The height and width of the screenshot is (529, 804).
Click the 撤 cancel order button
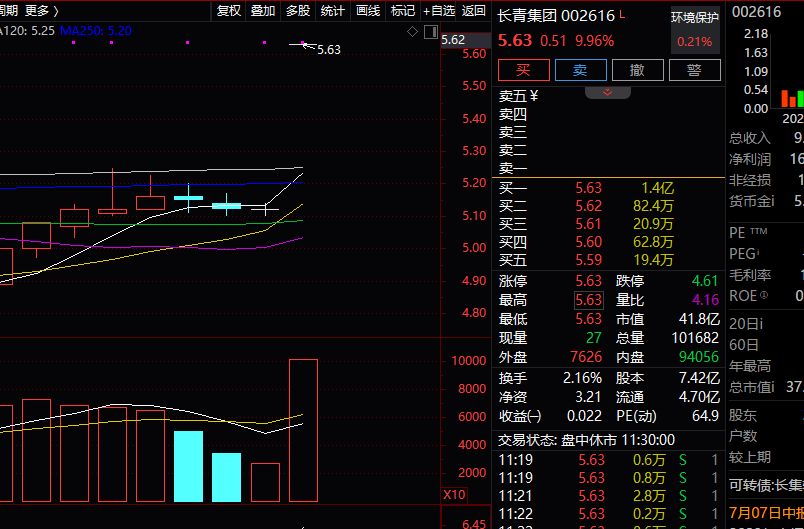click(637, 70)
